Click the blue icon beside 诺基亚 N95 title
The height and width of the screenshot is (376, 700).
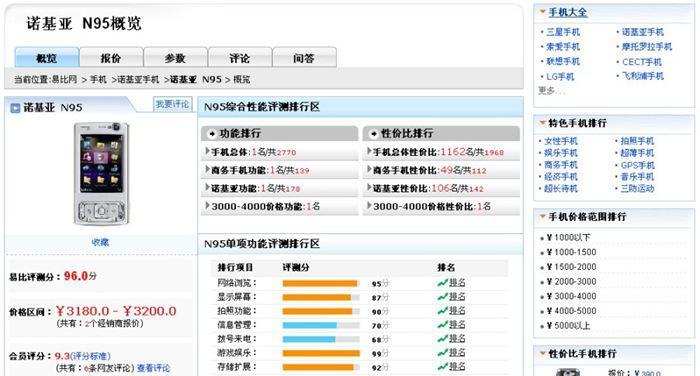(x=15, y=108)
